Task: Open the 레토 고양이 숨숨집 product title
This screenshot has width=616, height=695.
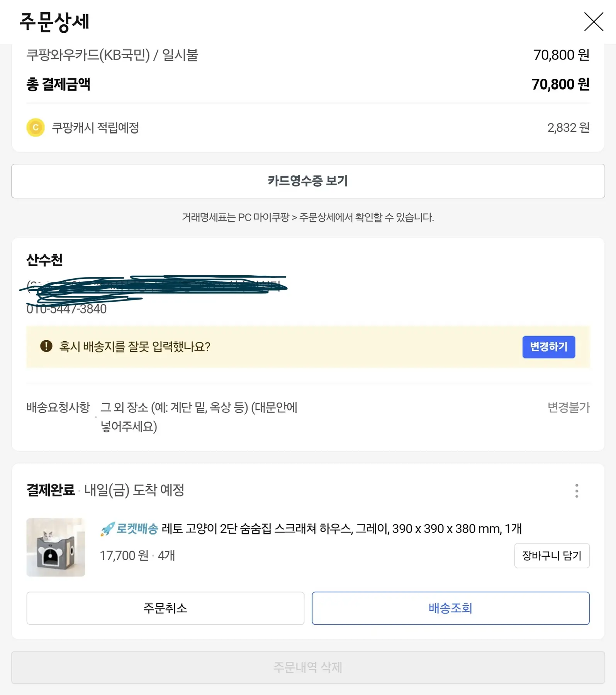Action: (341, 529)
